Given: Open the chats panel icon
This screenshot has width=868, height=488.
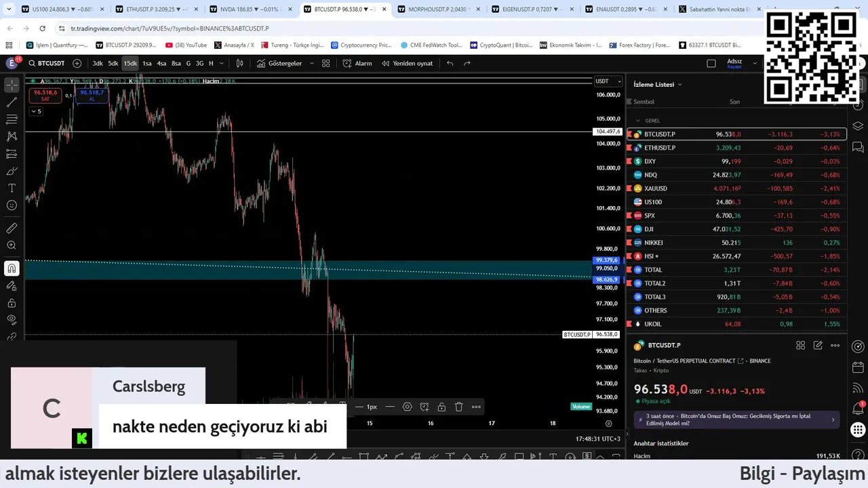Looking at the screenshot, I should [x=858, y=147].
